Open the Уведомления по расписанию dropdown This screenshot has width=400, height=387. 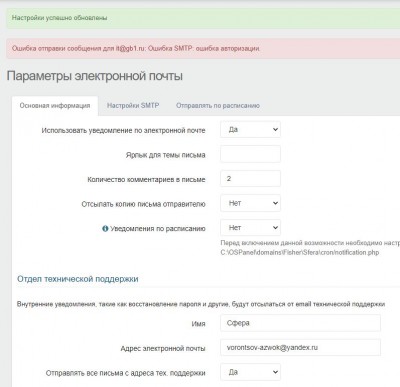click(250, 228)
